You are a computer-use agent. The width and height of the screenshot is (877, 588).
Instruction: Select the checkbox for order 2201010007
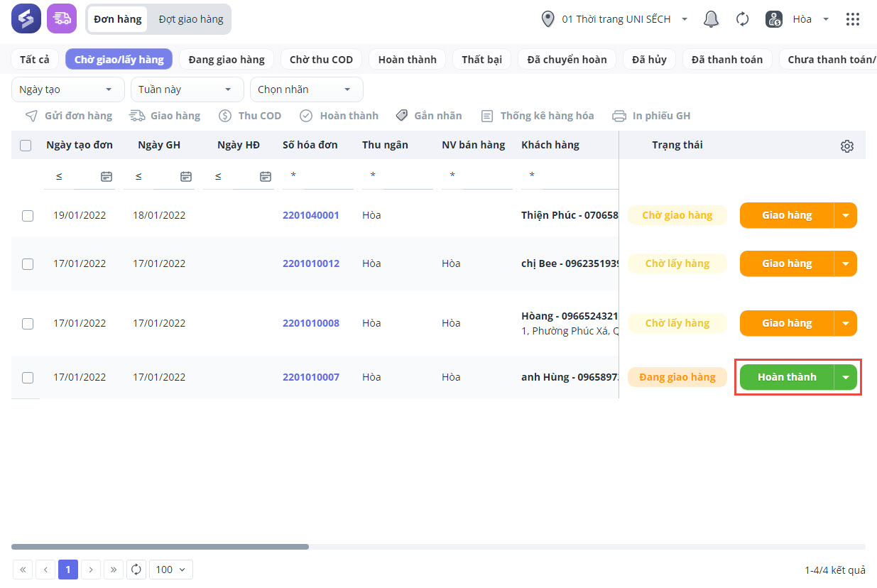click(28, 378)
